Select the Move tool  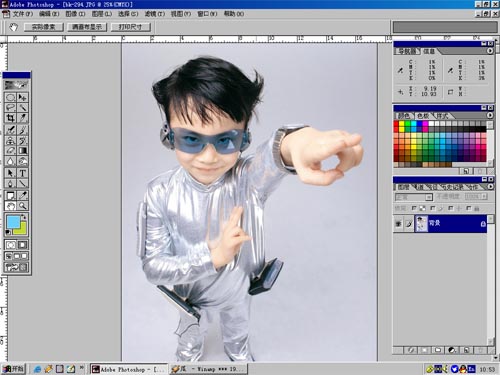pos(22,97)
